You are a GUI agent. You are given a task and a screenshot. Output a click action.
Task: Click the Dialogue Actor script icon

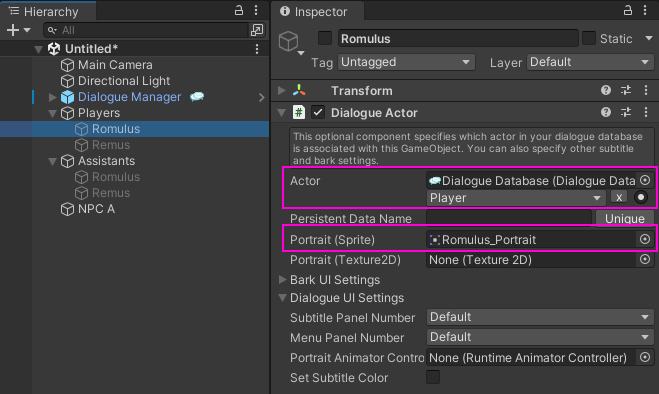[299, 113]
